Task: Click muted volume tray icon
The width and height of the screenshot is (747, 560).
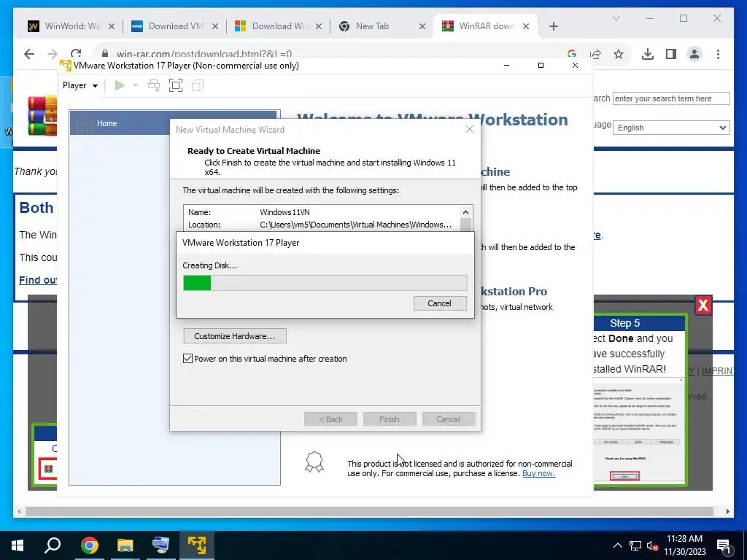Action: coord(651,545)
